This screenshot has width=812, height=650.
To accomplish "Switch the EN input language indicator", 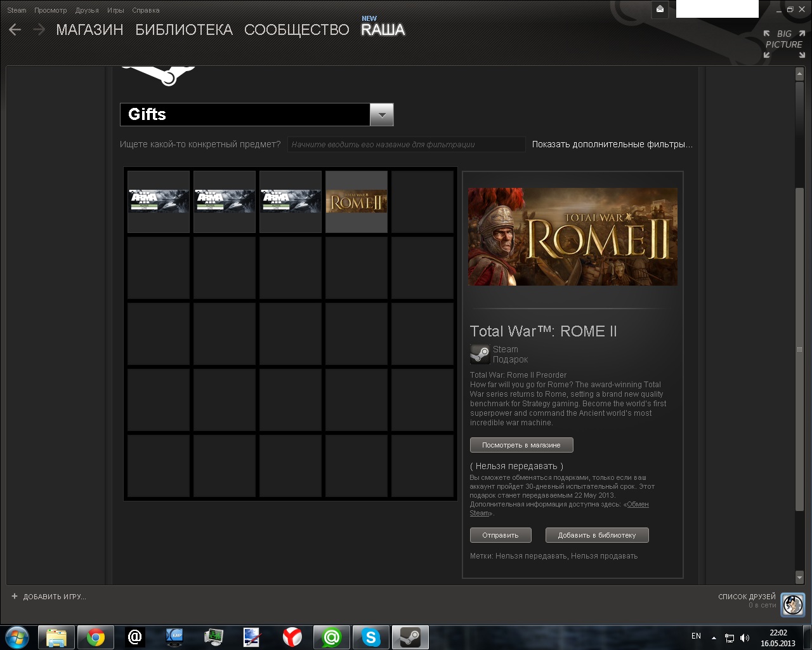I will (x=696, y=636).
